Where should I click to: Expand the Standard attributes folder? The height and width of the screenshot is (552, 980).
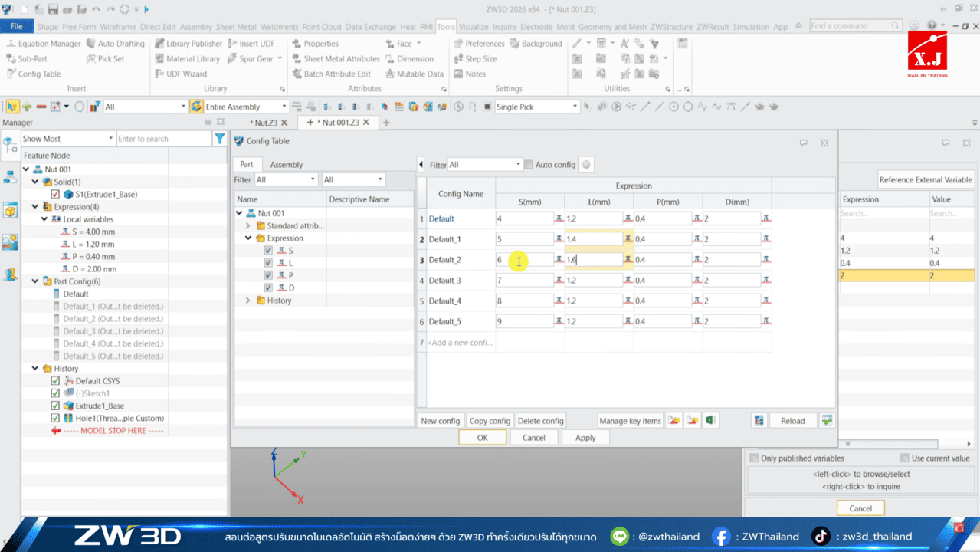[x=247, y=225]
